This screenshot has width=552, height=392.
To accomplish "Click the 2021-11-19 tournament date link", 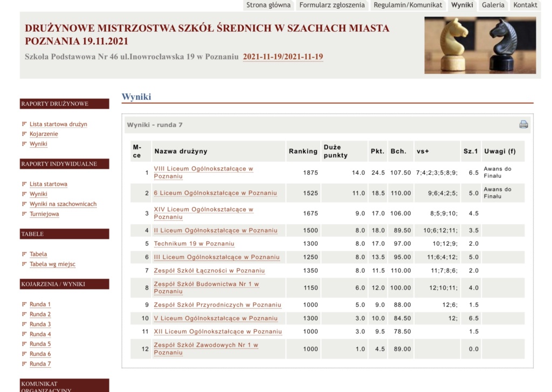I will coord(283,57).
